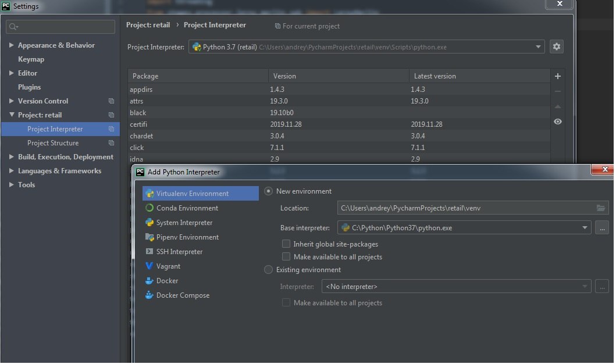Close the Settings window
This screenshot has width=616, height=364.
click(561, 4)
